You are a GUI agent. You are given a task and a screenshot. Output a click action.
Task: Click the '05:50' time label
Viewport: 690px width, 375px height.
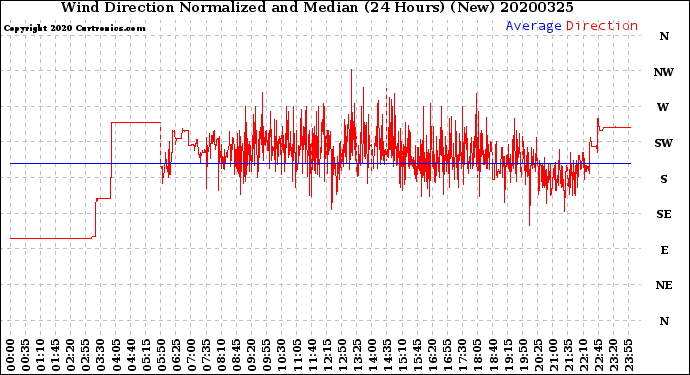tap(161, 355)
